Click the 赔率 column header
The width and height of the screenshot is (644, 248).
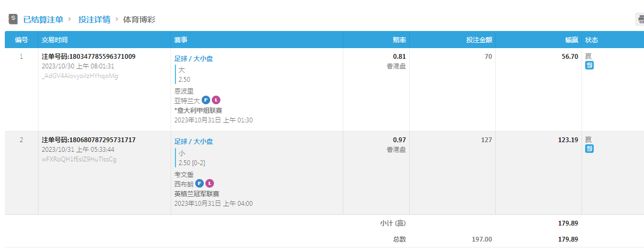tap(399, 40)
